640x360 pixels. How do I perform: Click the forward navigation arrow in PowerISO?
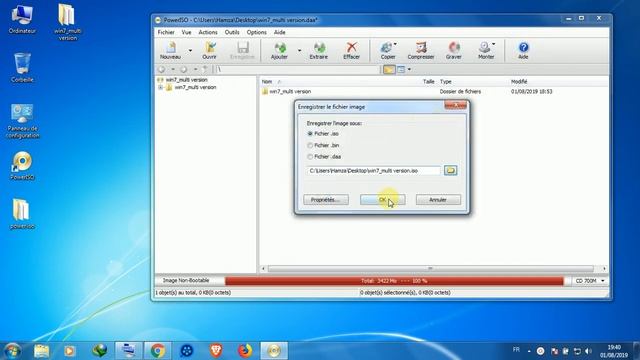click(184, 69)
